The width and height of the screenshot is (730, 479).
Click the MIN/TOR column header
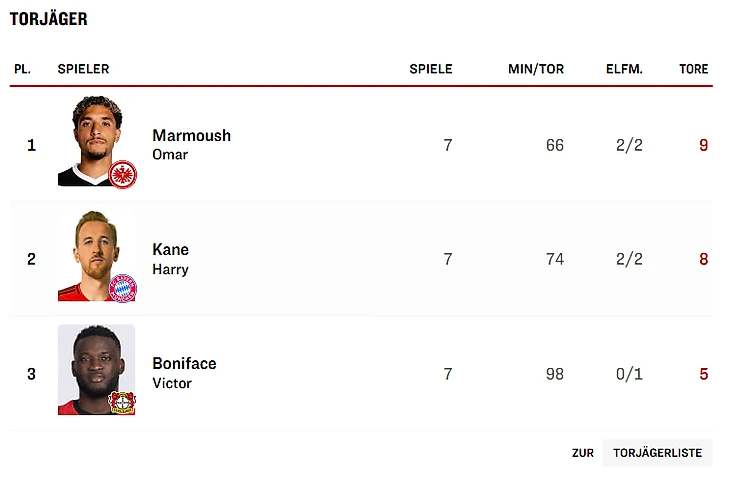tap(536, 69)
